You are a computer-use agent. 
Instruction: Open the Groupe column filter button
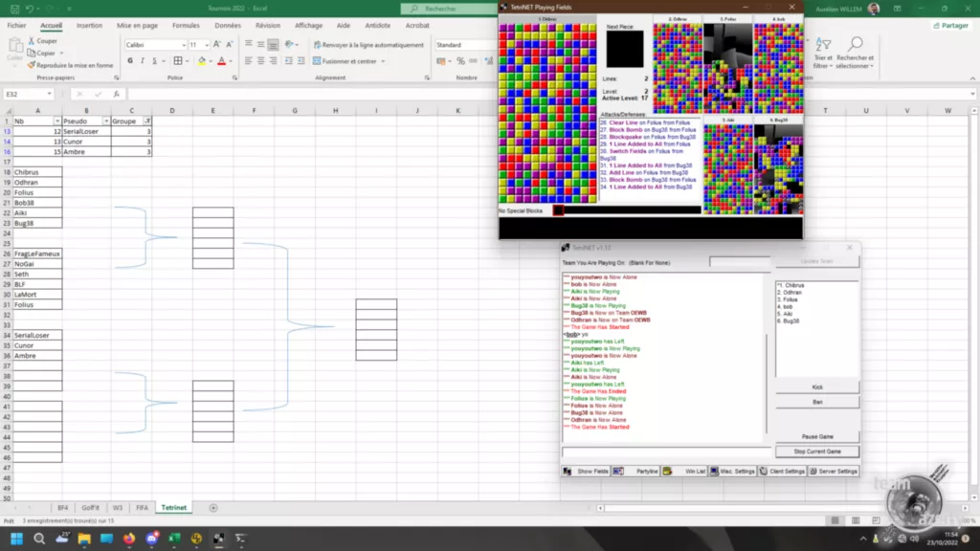coord(147,121)
